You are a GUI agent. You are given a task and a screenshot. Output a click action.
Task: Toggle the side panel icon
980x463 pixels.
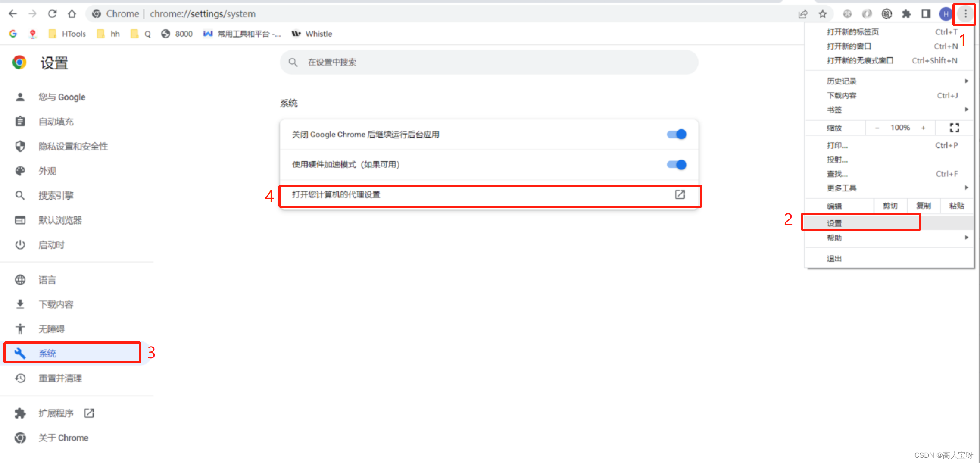point(926,14)
